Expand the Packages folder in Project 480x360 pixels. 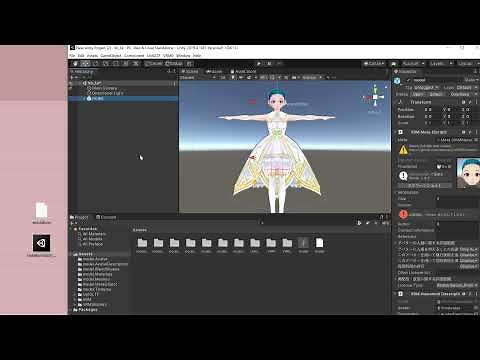[x=71, y=310]
